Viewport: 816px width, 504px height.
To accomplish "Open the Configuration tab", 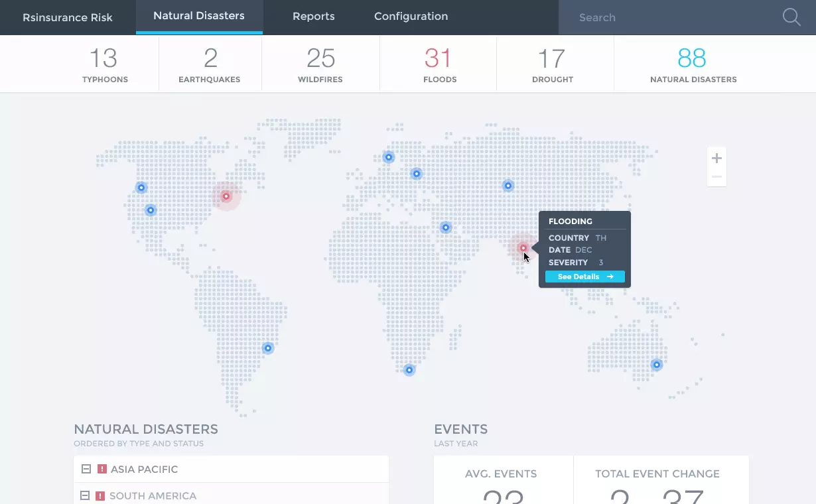I will pos(411,17).
